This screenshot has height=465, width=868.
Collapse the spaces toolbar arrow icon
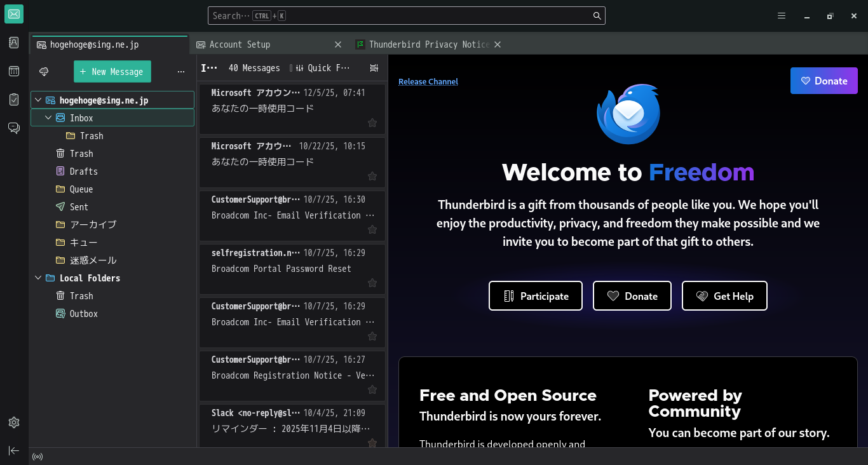click(x=14, y=450)
